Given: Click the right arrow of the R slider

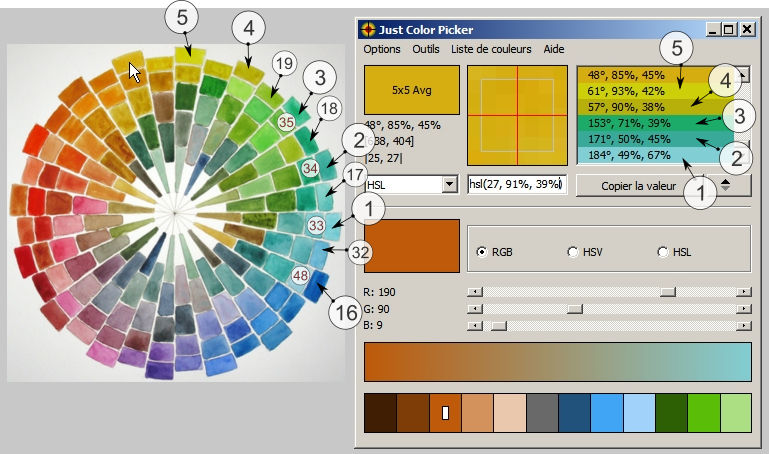Looking at the screenshot, I should [x=743, y=292].
